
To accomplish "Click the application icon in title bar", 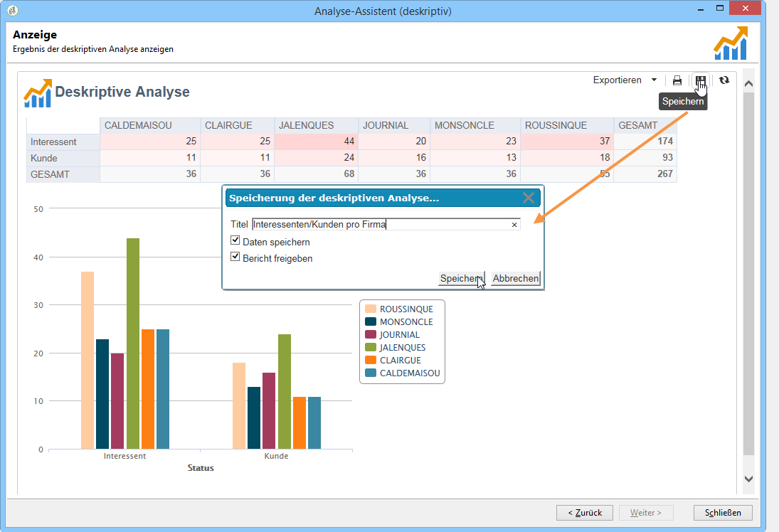I will click(13, 10).
